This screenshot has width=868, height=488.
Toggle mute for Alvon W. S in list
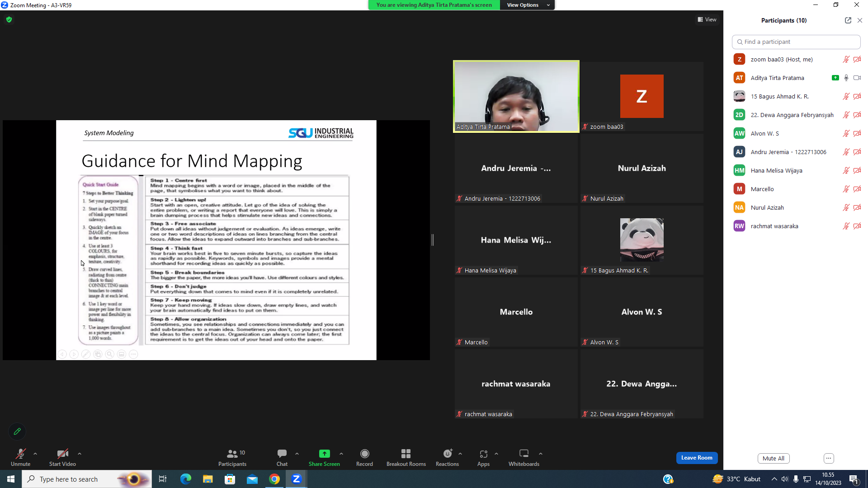coord(846,133)
